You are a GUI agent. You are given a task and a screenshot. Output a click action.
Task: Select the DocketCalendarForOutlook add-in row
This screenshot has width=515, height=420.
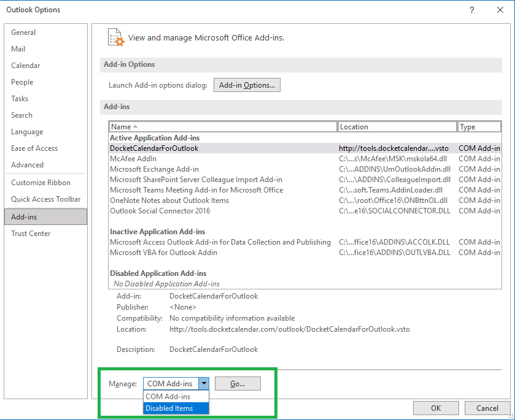[305, 148]
